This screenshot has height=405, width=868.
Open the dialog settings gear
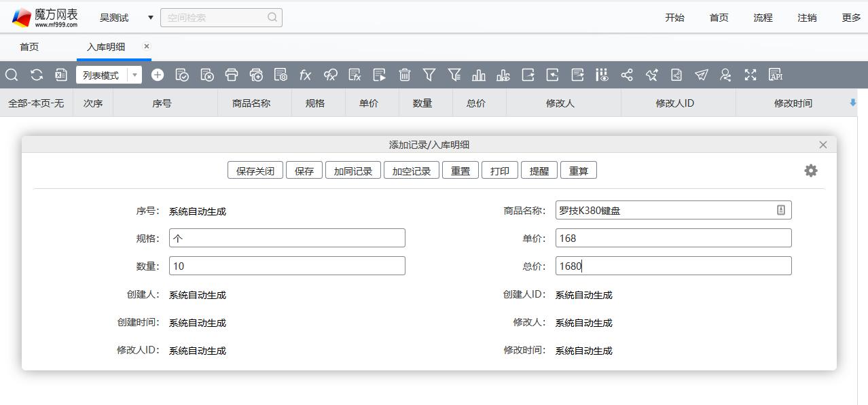tap(810, 171)
